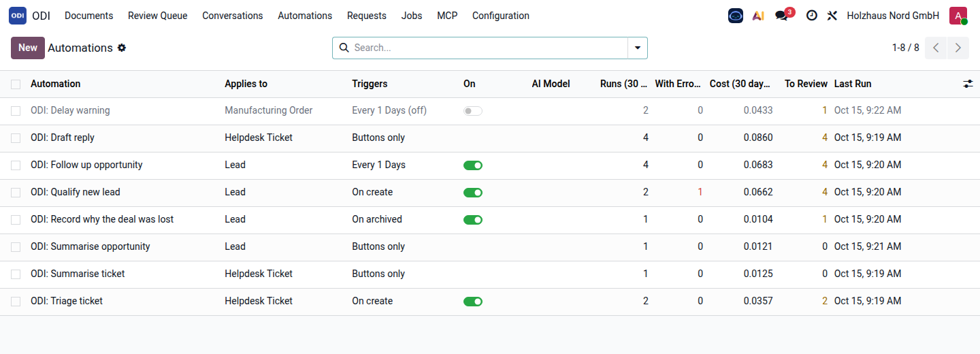Click the On archived trigger cell
This screenshot has width=980, height=354.
(377, 219)
